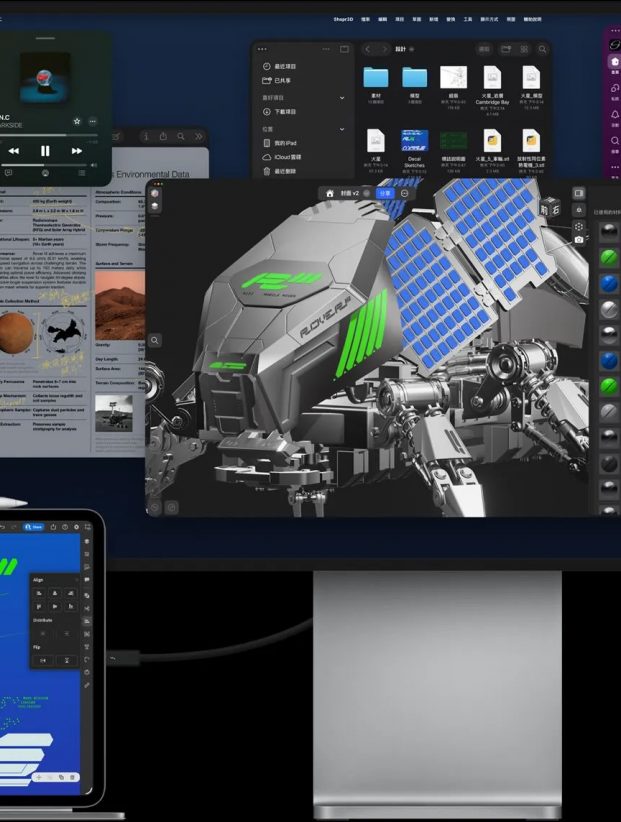This screenshot has width=621, height=822.
Task: Open the 模型 folder in Files
Action: click(414, 78)
